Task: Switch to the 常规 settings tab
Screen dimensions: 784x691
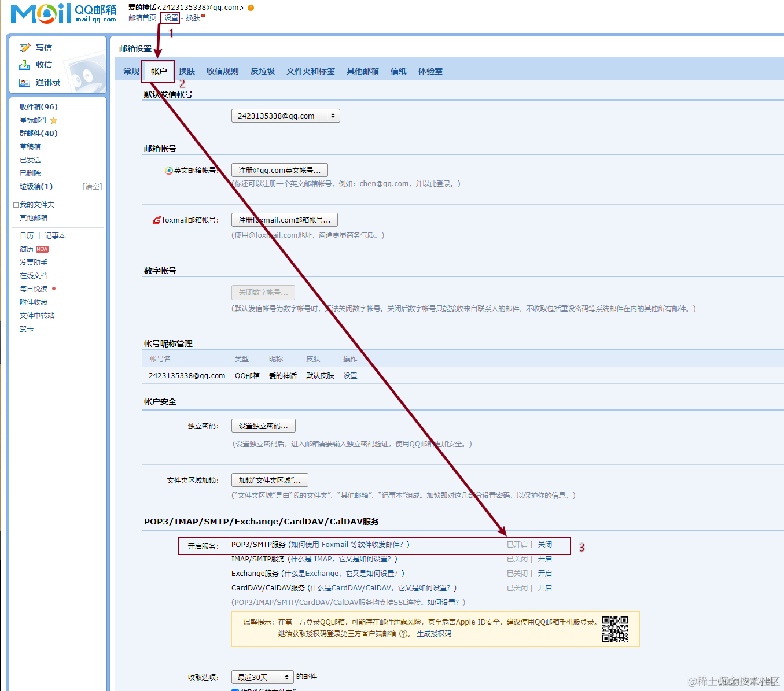Action: pyautogui.click(x=131, y=71)
